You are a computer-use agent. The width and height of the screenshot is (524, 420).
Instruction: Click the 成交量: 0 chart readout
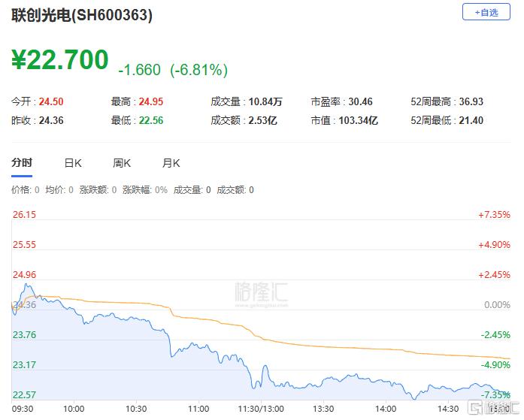point(192,189)
